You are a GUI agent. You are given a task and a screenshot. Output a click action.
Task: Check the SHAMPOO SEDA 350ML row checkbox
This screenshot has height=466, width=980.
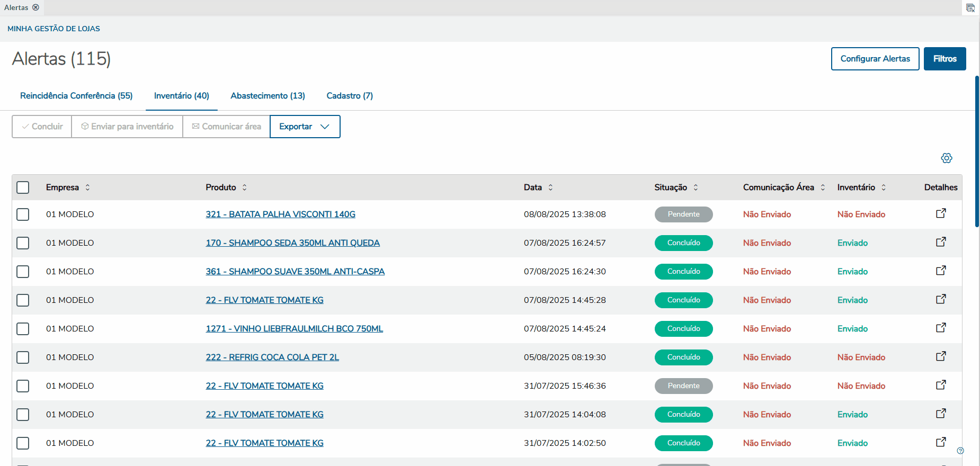click(x=23, y=243)
